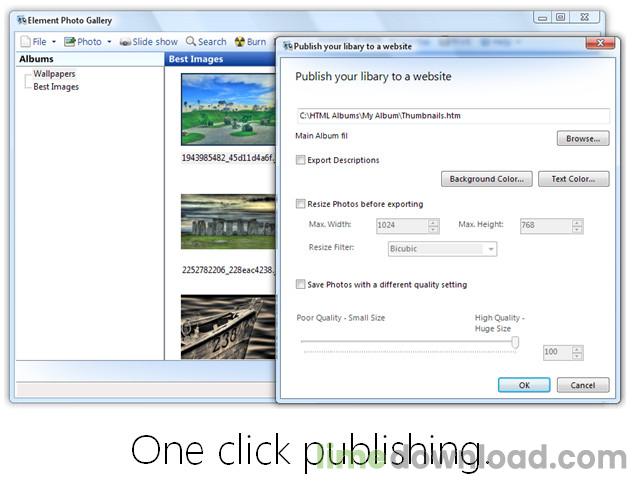Open Text Color... picker
This screenshot has height=488, width=634.
(x=573, y=179)
